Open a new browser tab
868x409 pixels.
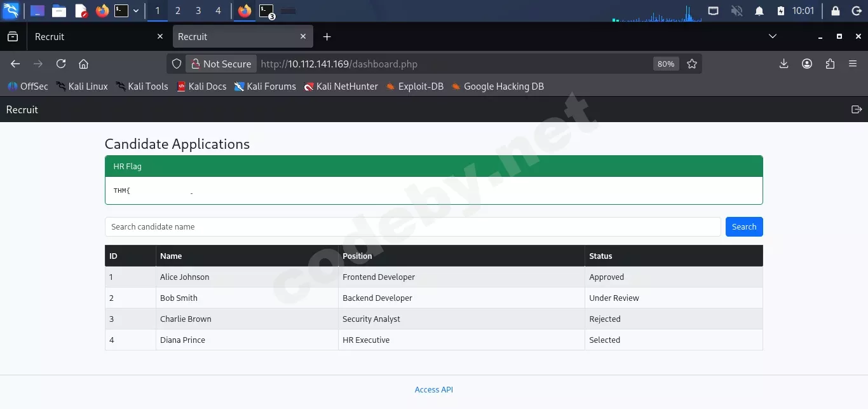327,37
